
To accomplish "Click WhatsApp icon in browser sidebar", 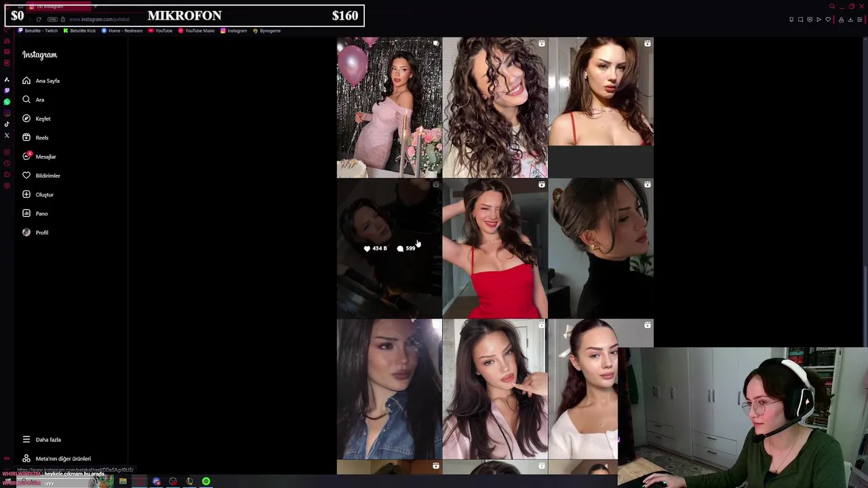I will 7,102.
